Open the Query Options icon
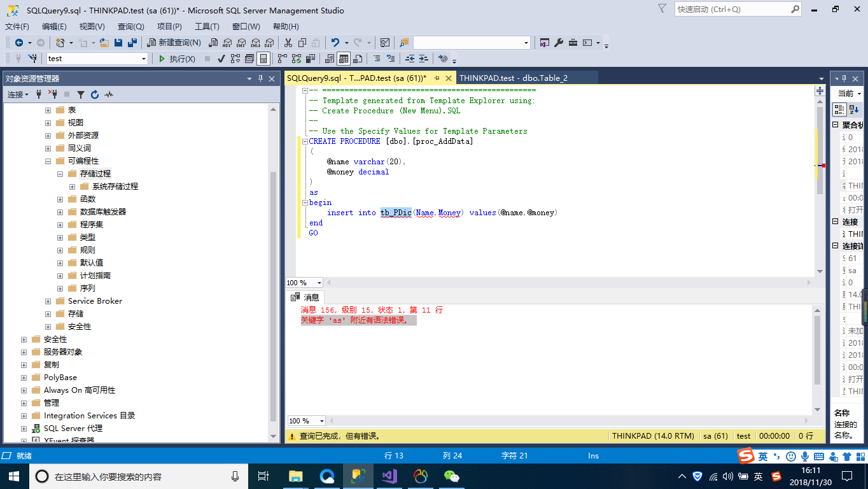Image resolution: width=868 pixels, height=489 pixels. [249, 59]
